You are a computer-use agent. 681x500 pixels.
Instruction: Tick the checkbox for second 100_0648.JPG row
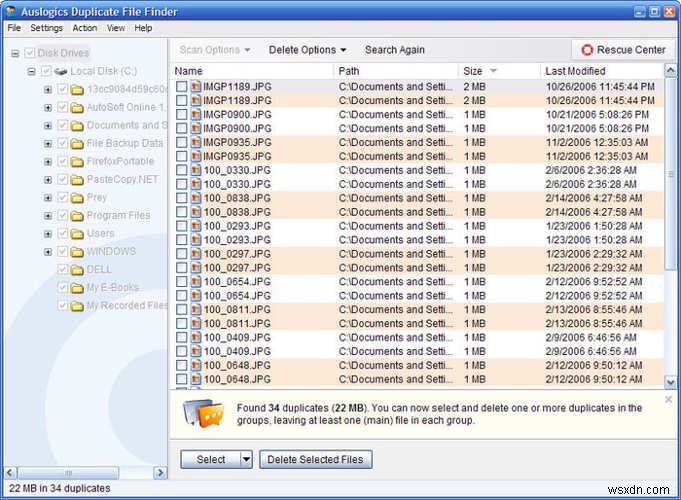point(182,379)
